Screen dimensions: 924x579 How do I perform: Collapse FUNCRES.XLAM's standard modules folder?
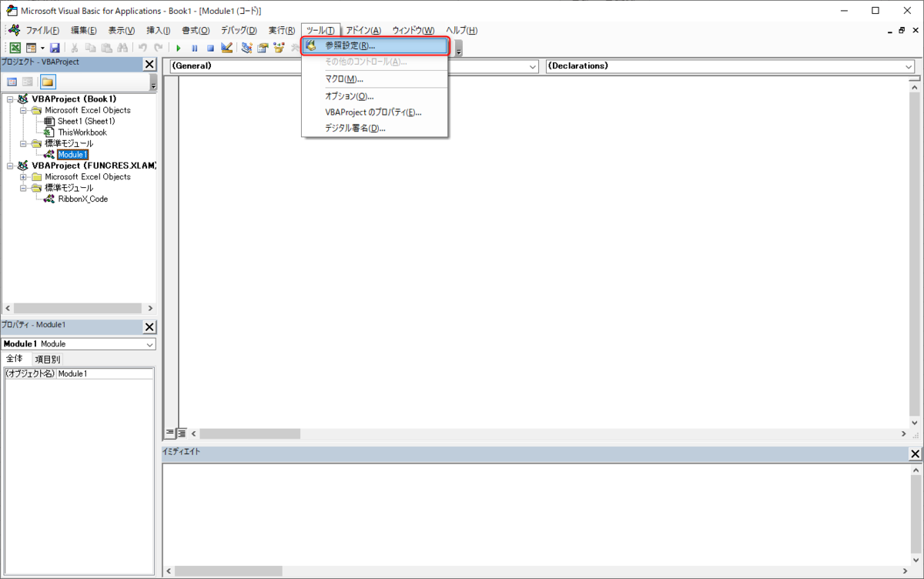point(23,188)
